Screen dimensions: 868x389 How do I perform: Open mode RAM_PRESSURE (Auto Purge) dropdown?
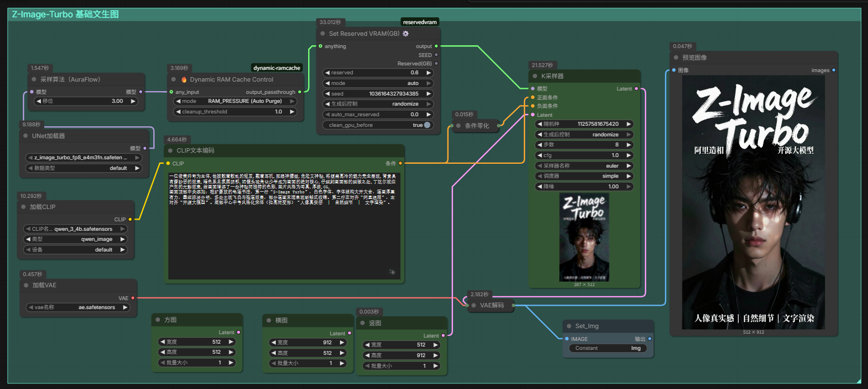(x=236, y=101)
